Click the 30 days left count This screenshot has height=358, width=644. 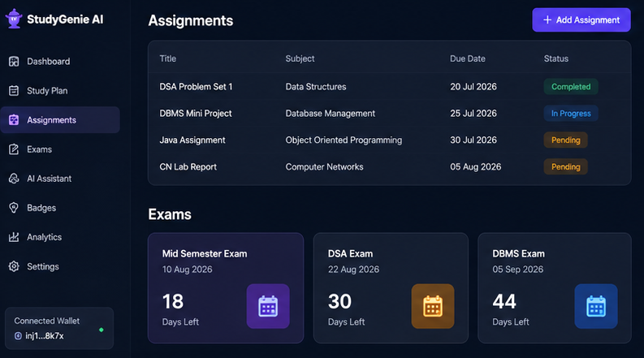coord(339,301)
